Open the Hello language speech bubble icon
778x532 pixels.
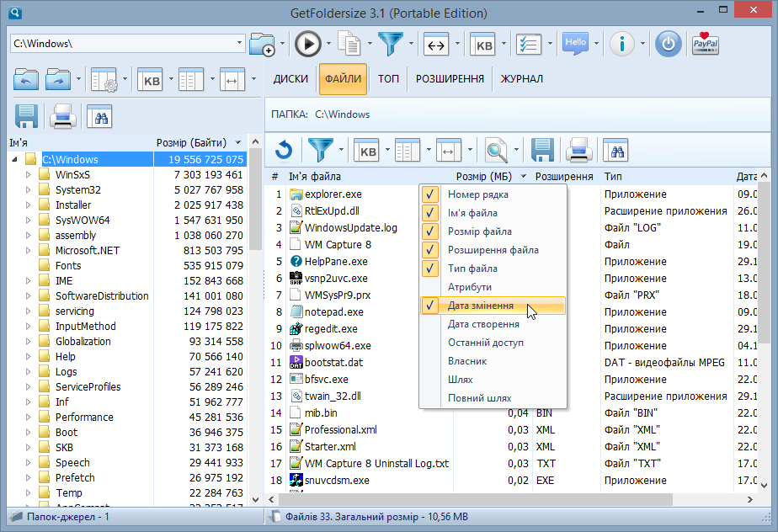coord(576,44)
